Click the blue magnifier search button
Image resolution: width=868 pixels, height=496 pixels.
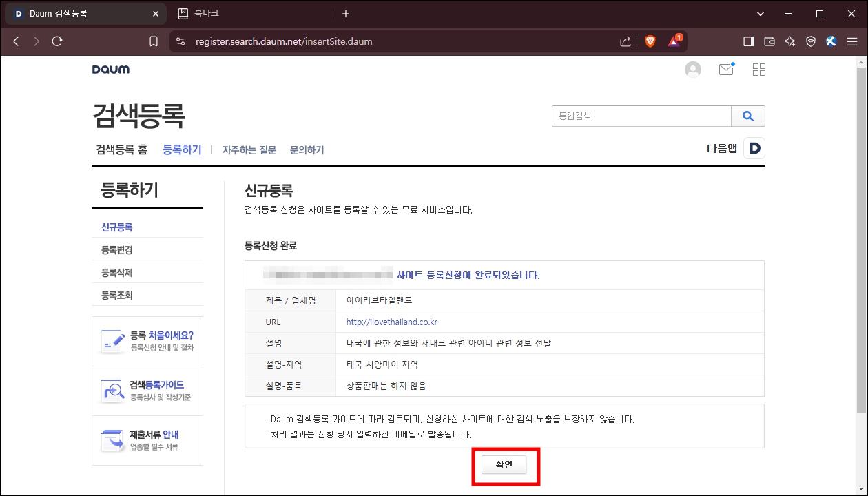click(748, 116)
